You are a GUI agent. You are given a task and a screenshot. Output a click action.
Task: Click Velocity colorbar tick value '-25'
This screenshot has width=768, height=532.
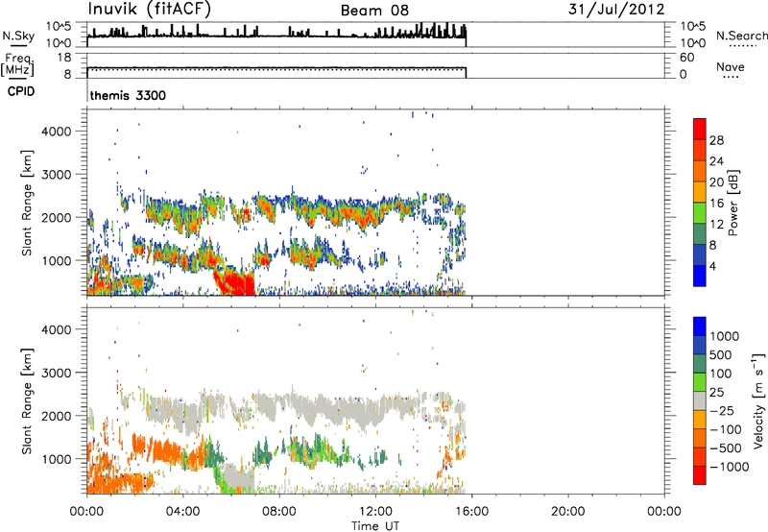[x=723, y=410]
